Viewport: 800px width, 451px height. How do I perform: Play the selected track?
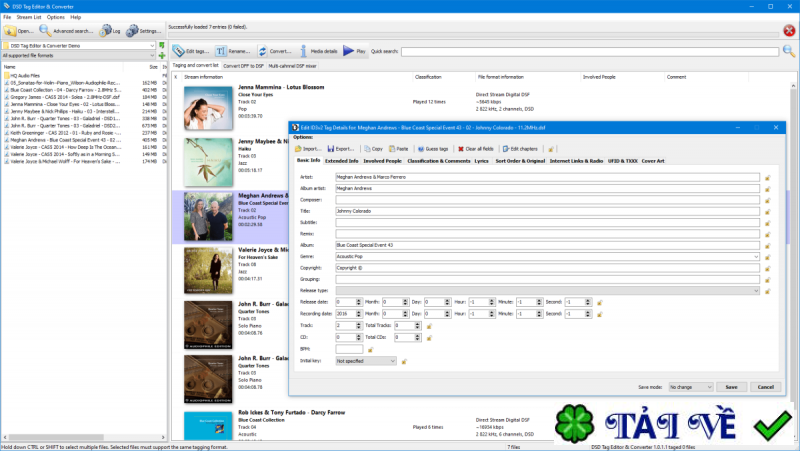point(355,50)
